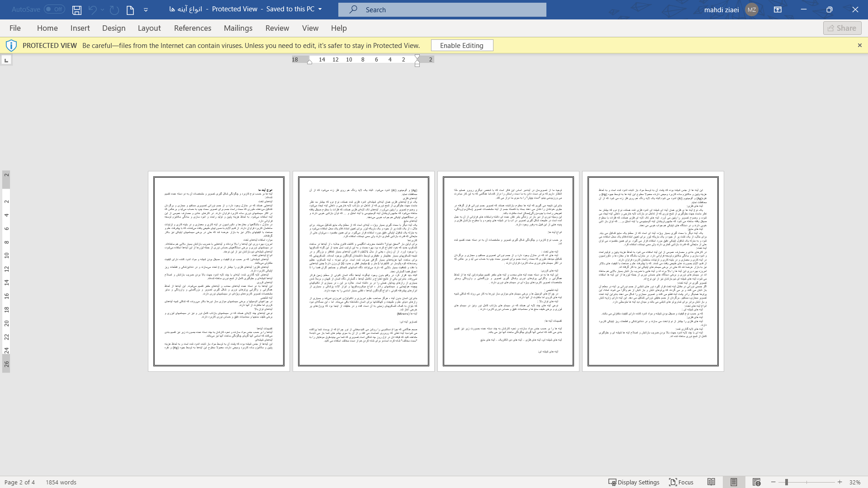Click the New blank document icon
This screenshot has width=868, height=488.
pos(130,9)
